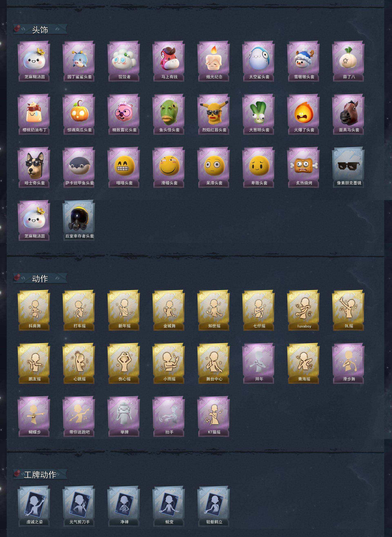Pick the 滑稽头套 smirking emoji head

[169, 167]
